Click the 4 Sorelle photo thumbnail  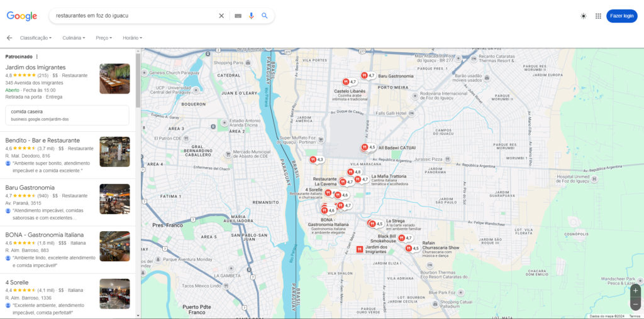(114, 294)
